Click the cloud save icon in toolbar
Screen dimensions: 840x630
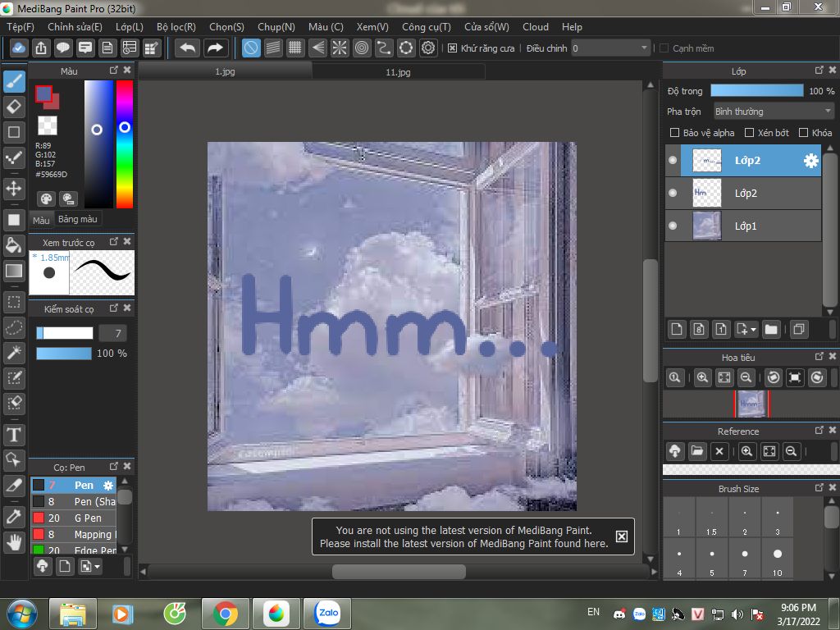coord(18,48)
